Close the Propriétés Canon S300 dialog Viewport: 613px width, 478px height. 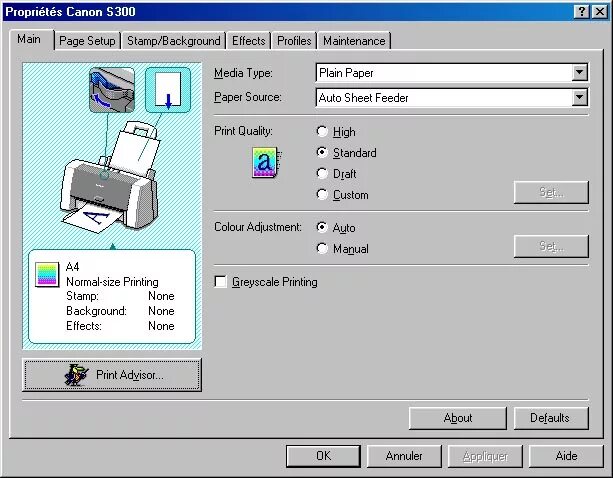coord(600,12)
